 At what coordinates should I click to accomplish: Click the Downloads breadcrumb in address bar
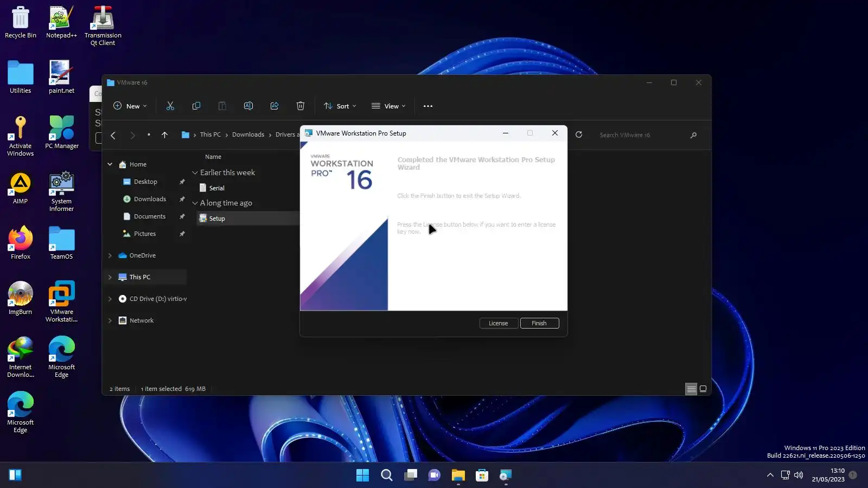tap(248, 135)
